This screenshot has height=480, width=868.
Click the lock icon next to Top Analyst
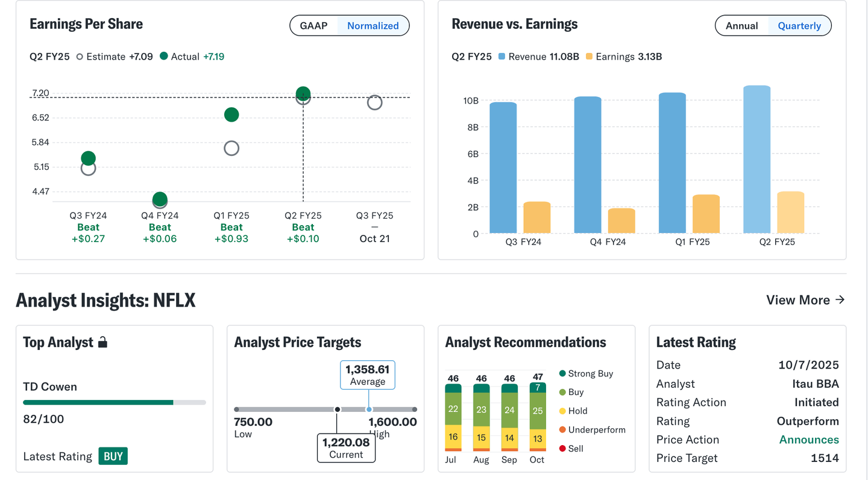click(x=102, y=343)
